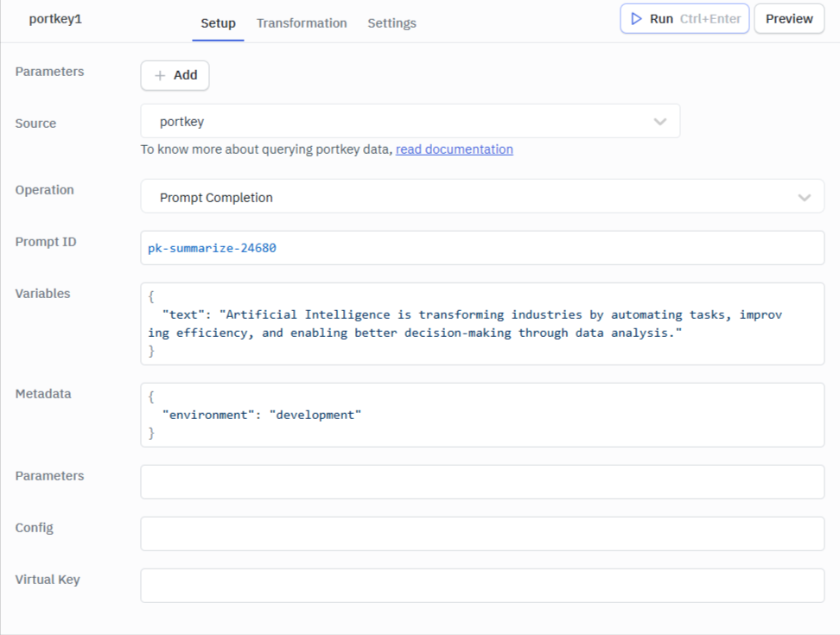Expand the Source portkey dropdown
840x635 pixels.
[410, 121]
